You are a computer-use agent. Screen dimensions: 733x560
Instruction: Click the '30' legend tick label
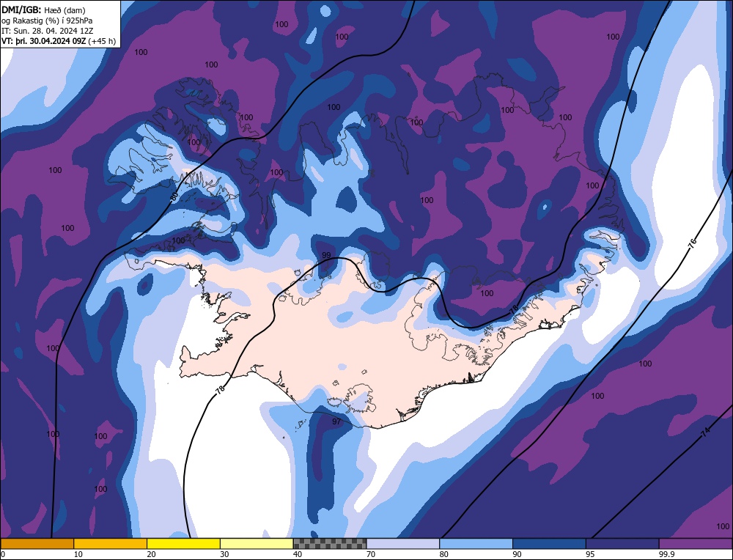[224, 554]
